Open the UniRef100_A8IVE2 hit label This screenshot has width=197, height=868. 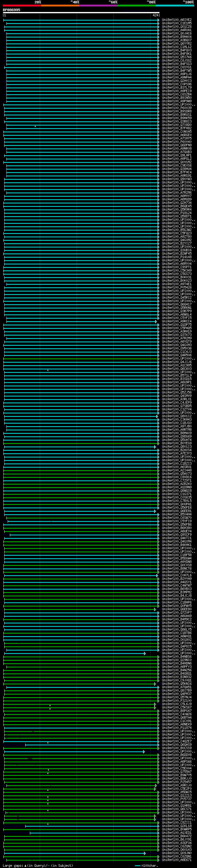pyautogui.click(x=176, y=20)
